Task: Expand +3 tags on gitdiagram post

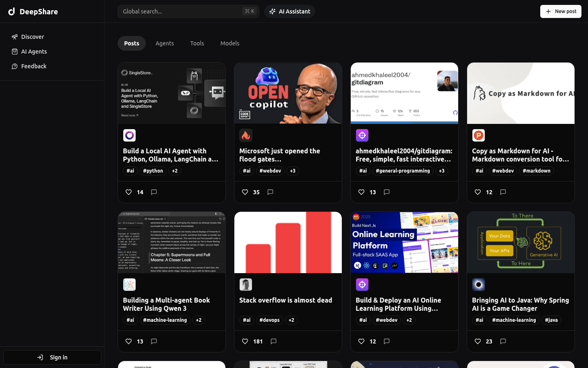Action: point(442,171)
